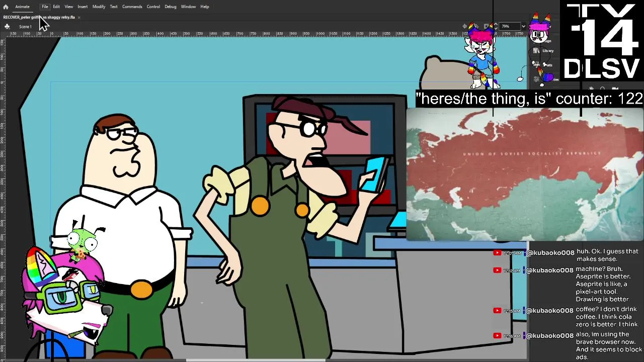Click the blue phone in the character's hand
Screen dimensions: 644x362
374,174
